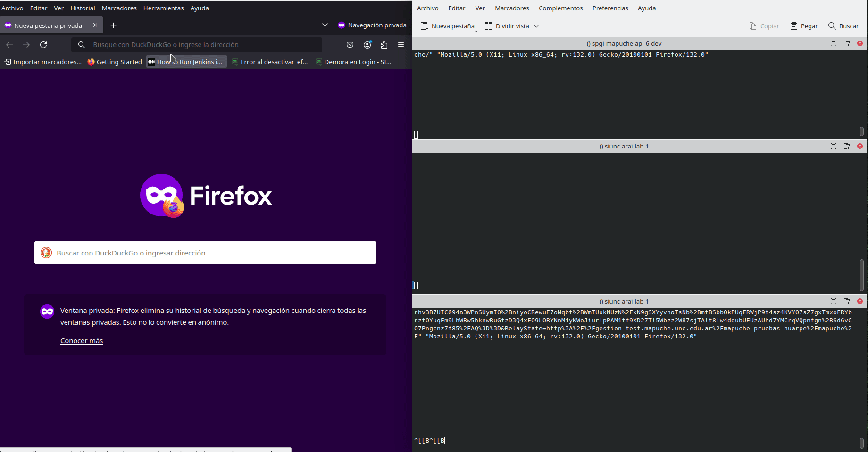
Task: Close the Nueva pestaña privada tab
Action: (95, 25)
